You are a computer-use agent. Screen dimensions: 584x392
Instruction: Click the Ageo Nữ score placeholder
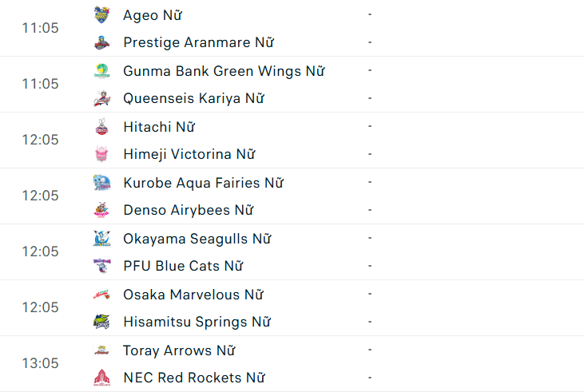click(370, 14)
